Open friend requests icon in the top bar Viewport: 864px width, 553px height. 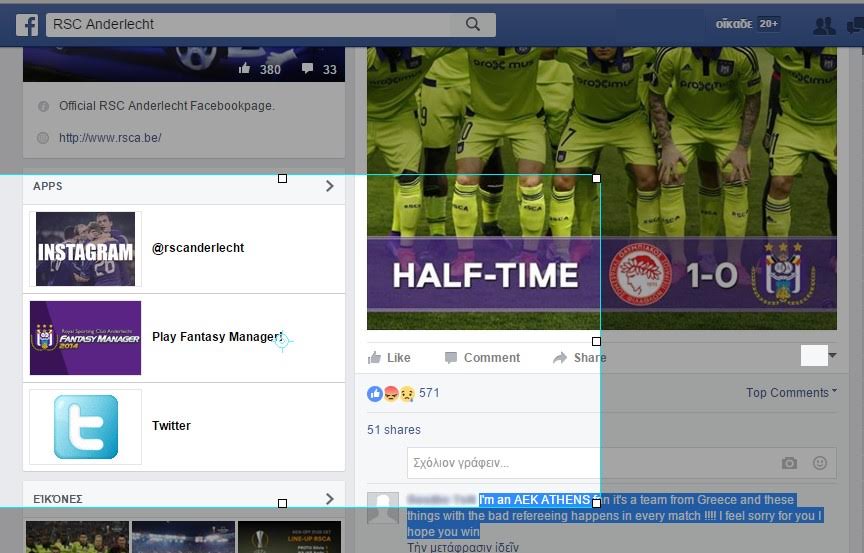point(824,25)
